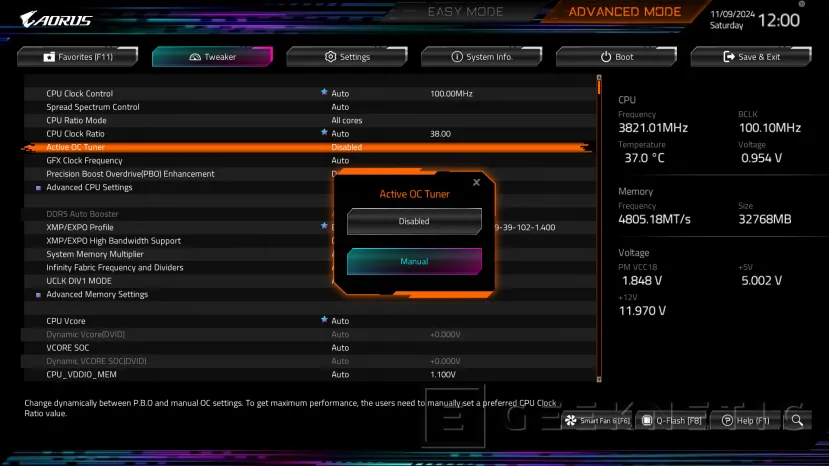Click star next to CPU Clock Ratio
Viewport: 829px width, 466px height.
[x=324, y=132]
